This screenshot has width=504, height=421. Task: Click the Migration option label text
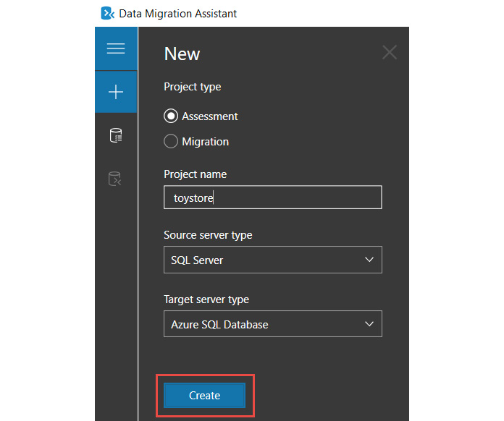tap(206, 142)
